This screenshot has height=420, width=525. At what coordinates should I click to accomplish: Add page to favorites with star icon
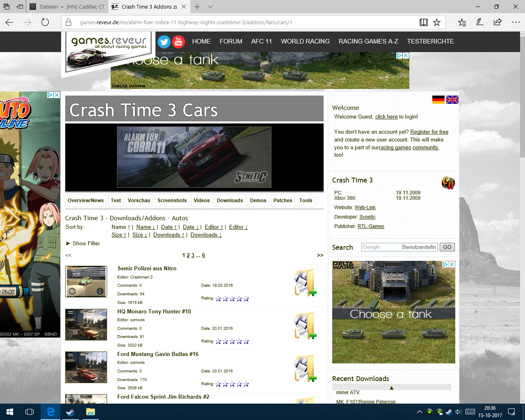pos(437,22)
